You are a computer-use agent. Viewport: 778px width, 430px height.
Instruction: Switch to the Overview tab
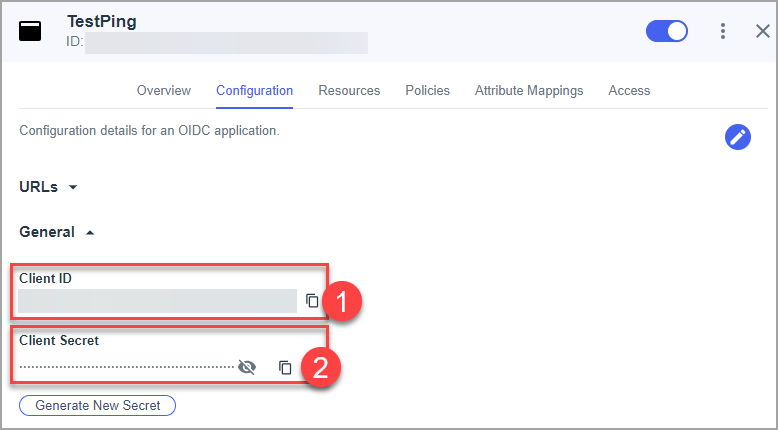164,91
